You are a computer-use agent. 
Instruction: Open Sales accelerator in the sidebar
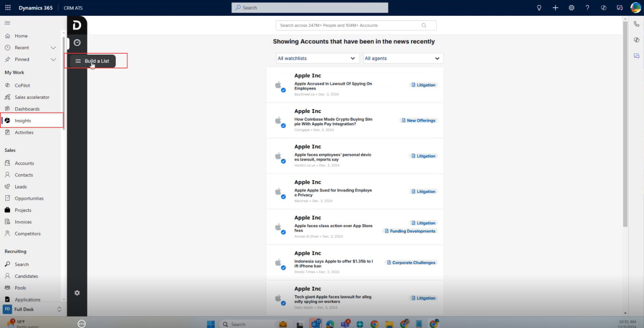pos(32,97)
